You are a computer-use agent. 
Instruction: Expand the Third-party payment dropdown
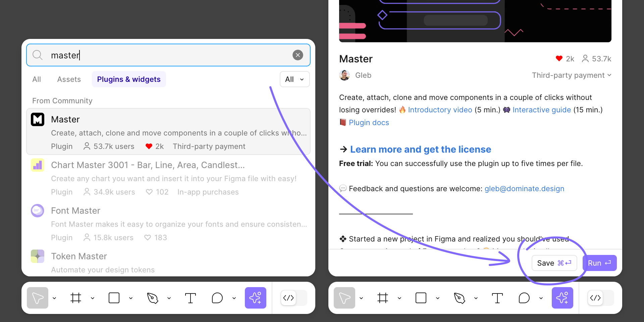pos(572,75)
